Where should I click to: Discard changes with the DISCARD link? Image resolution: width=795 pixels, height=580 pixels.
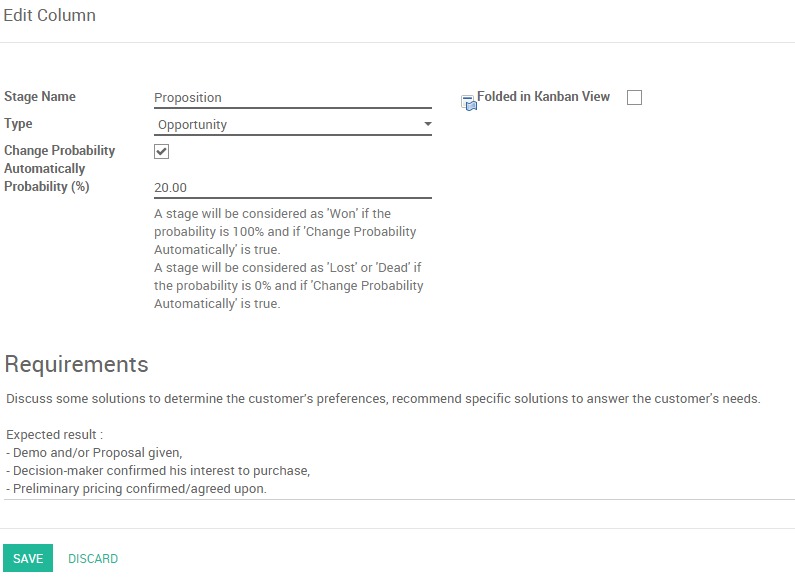(93, 559)
